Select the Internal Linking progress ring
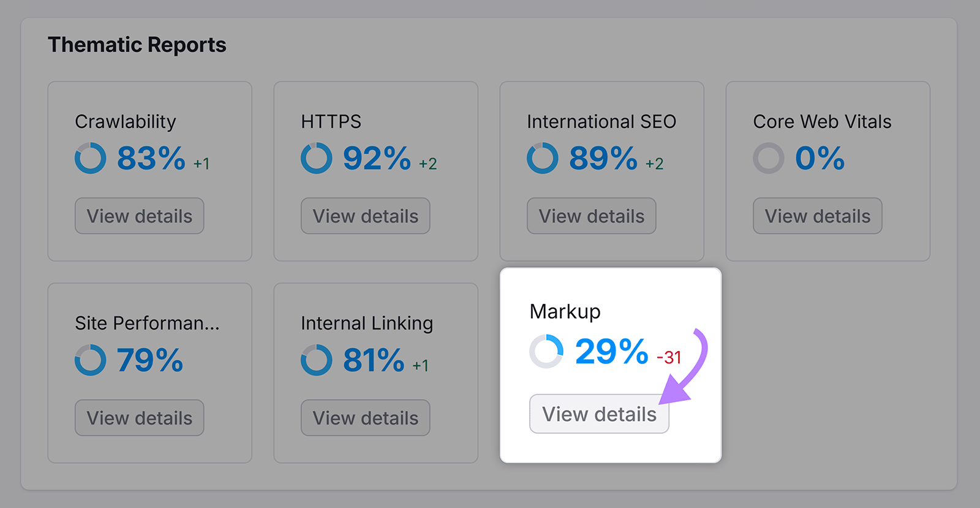Image resolution: width=980 pixels, height=508 pixels. (316, 360)
